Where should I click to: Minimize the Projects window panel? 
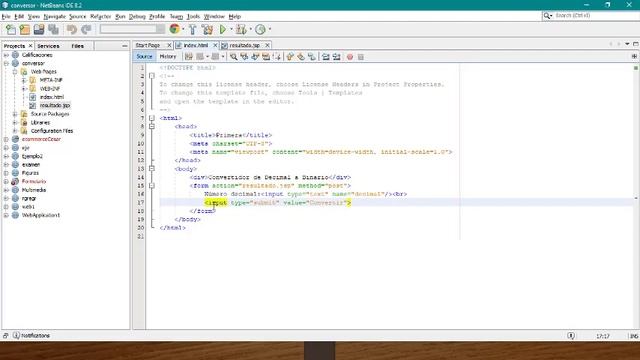(124, 46)
